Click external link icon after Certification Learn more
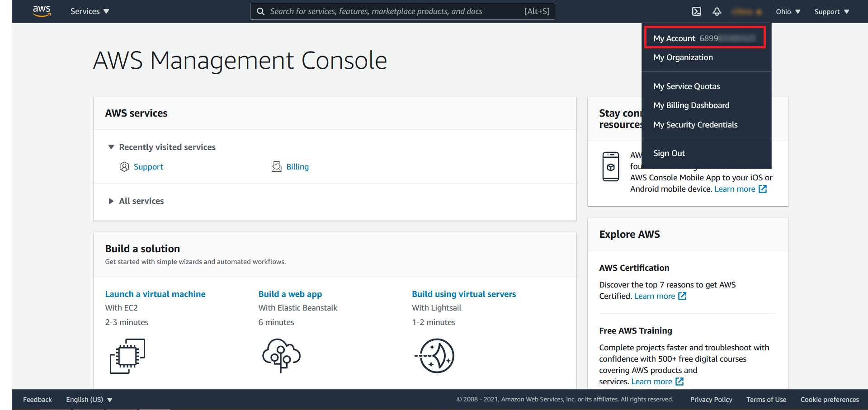The width and height of the screenshot is (868, 410). [682, 296]
